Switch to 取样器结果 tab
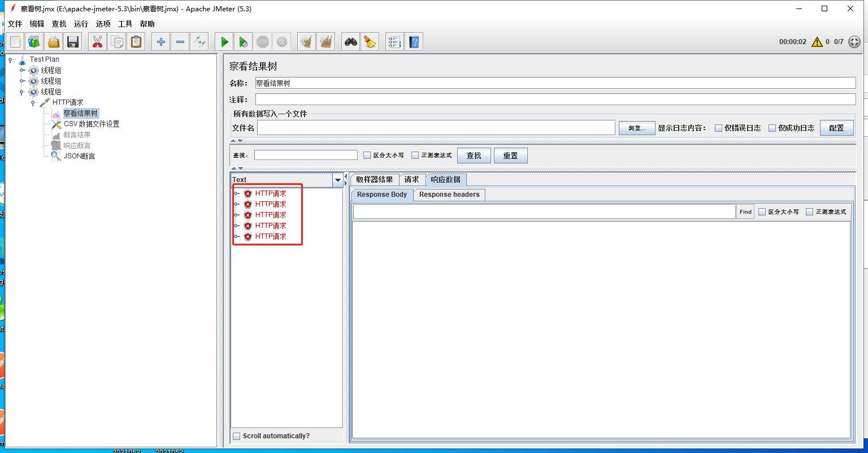The height and width of the screenshot is (453, 868). 375,179
